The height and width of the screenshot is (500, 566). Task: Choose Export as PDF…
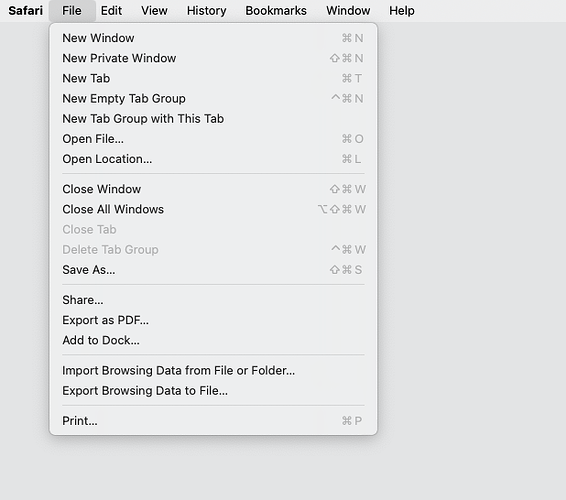[x=213, y=320]
